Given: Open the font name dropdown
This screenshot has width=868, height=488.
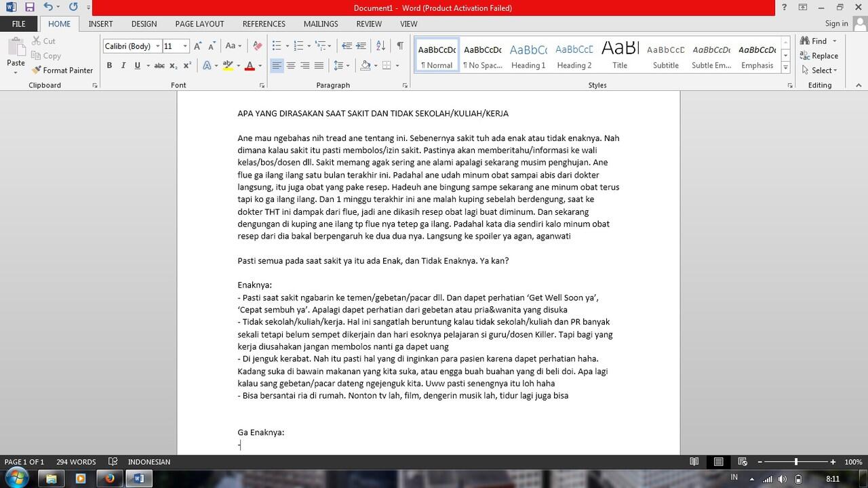Looking at the screenshot, I should click(157, 46).
